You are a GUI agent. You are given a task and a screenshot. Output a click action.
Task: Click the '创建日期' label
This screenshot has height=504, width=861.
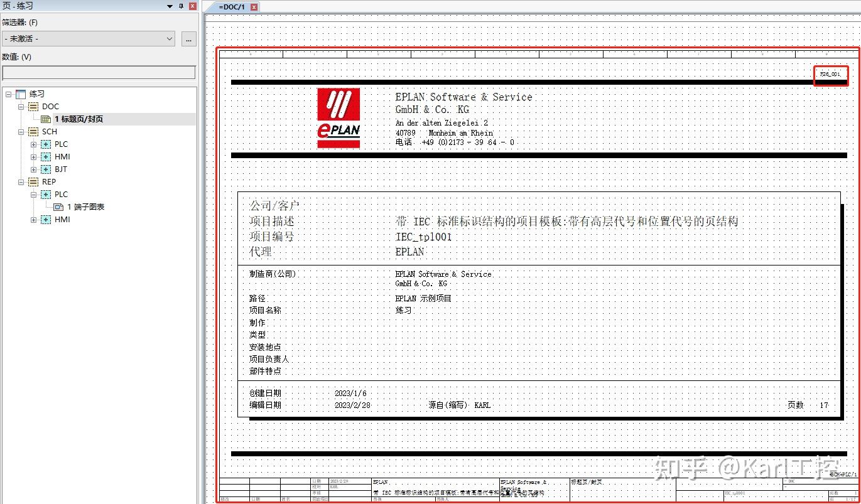click(x=265, y=394)
